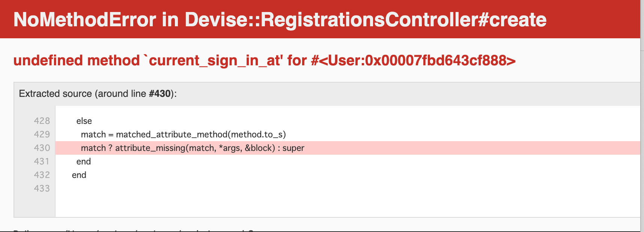Image resolution: width=644 pixels, height=232 pixels.
Task: Click the 'else' keyword on line 428
Action: tap(84, 121)
